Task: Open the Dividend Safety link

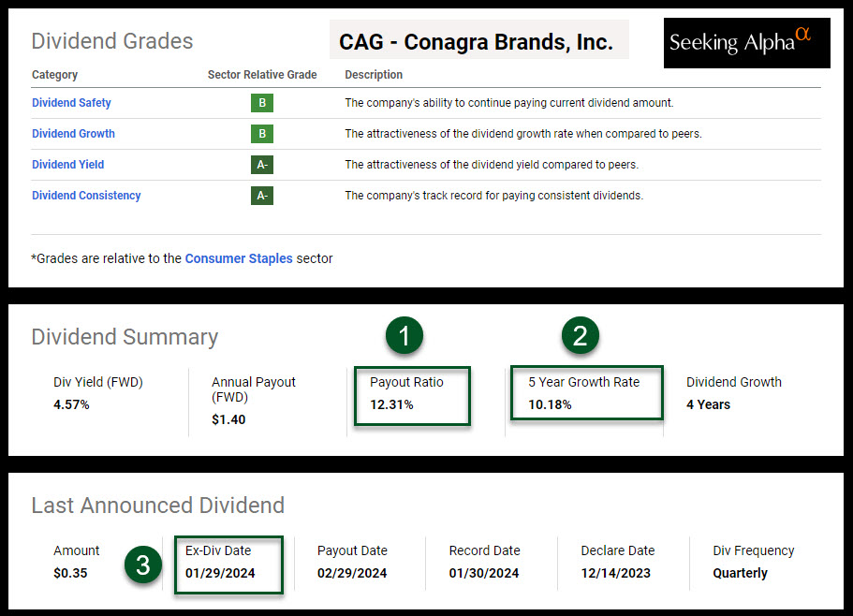Action: tap(71, 103)
